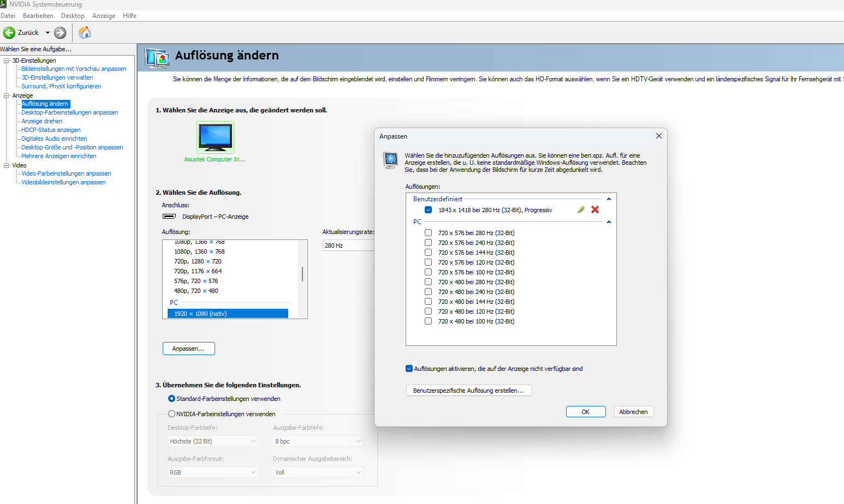Click Abbrechen button

[634, 412]
